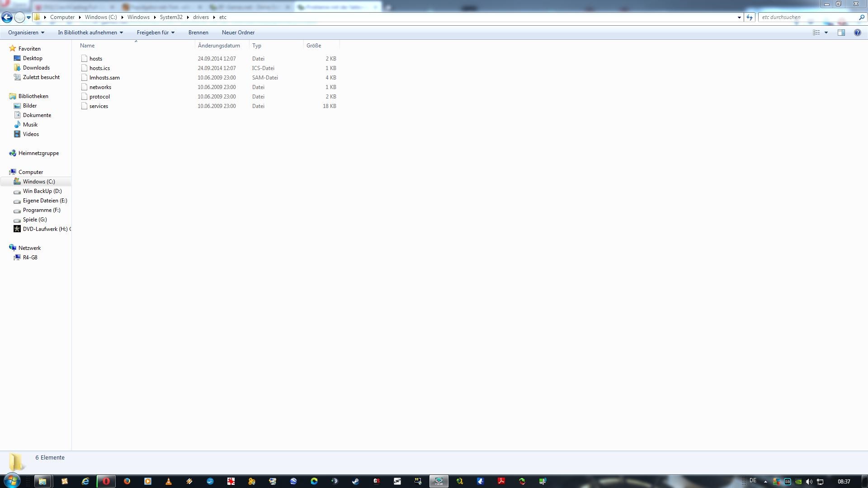Select the hosts file
This screenshot has width=868, height=488.
[x=96, y=59]
